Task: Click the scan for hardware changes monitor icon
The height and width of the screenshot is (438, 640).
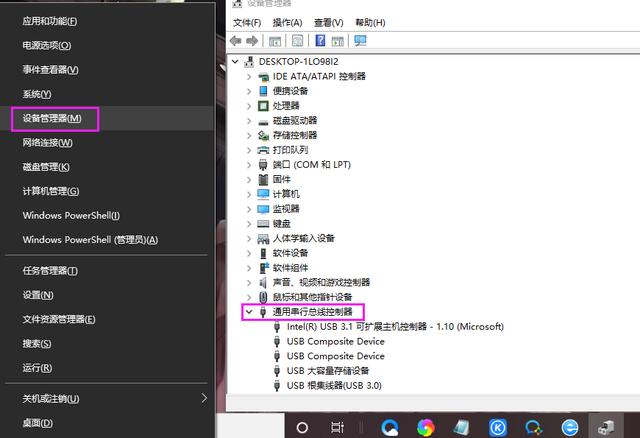Action: coord(360,40)
